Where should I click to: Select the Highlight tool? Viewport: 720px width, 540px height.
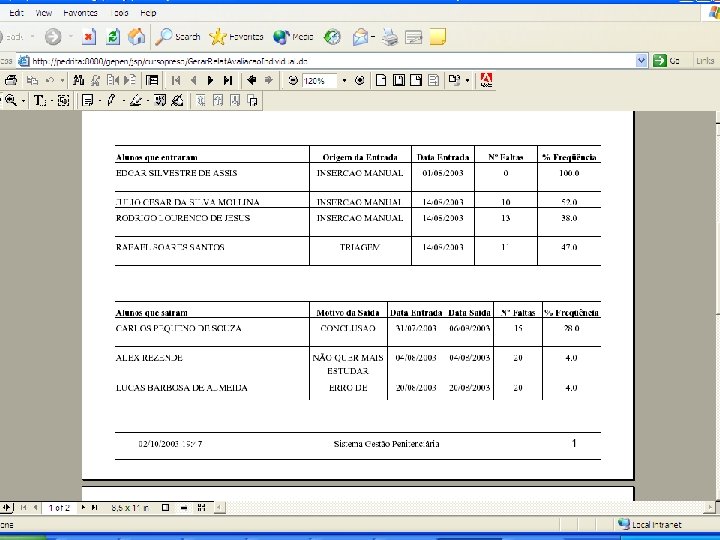click(135, 100)
